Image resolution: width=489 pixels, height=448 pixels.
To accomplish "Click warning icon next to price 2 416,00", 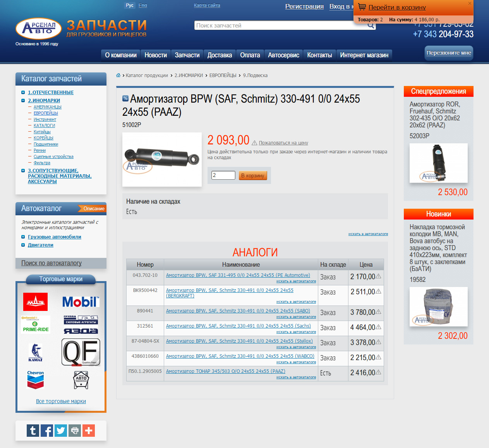I will [x=379, y=372].
